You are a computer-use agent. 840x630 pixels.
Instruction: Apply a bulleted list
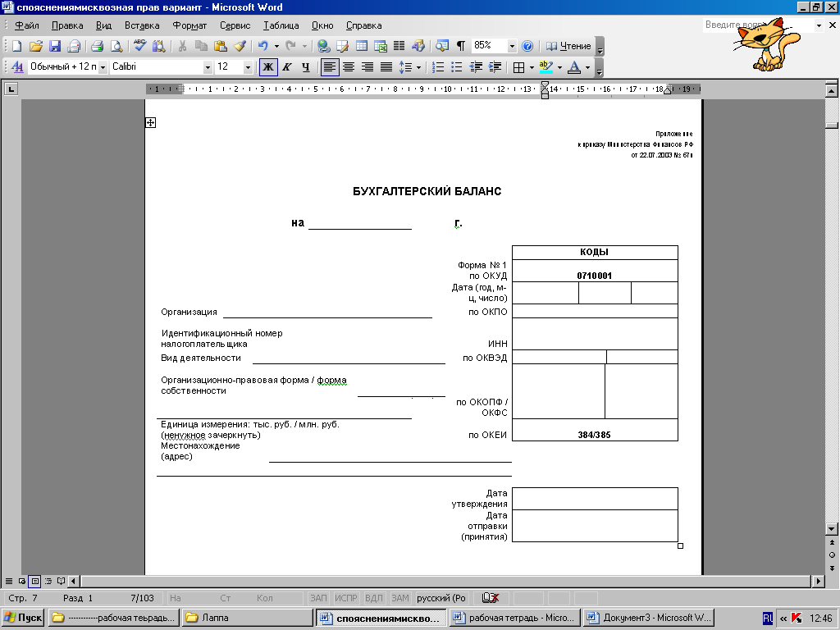(x=456, y=67)
